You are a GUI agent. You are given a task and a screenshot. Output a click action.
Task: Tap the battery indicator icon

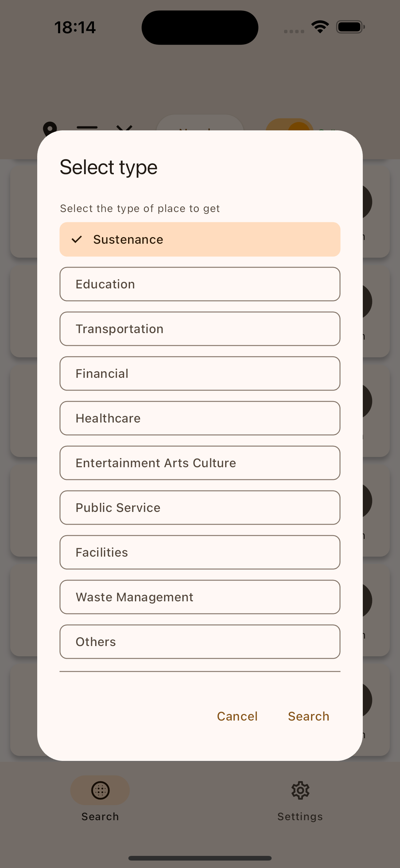click(350, 27)
